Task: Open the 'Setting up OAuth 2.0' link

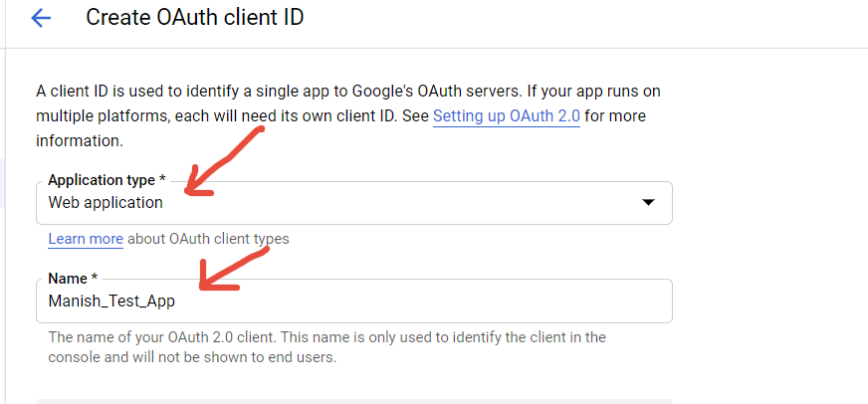Action: pyautogui.click(x=506, y=116)
